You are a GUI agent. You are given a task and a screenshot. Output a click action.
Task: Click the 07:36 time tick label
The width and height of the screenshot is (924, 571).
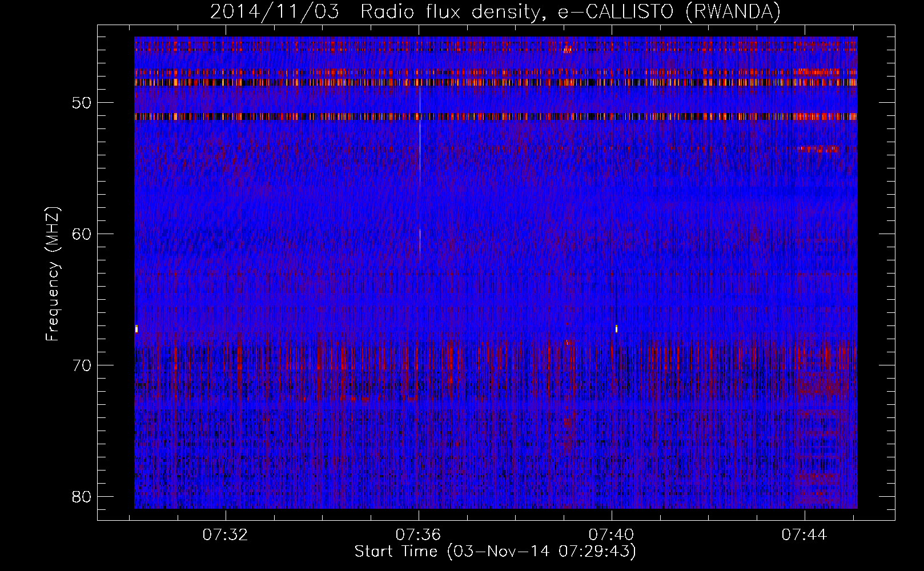tap(419, 535)
